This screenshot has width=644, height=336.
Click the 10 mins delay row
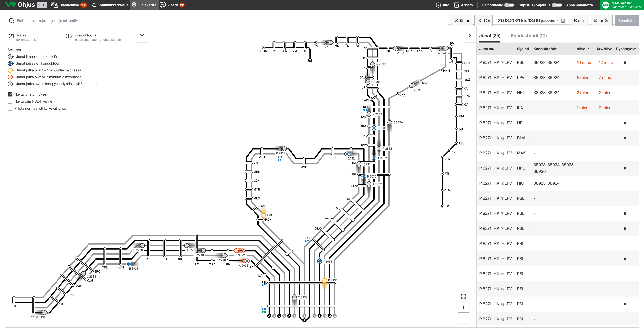click(557, 62)
